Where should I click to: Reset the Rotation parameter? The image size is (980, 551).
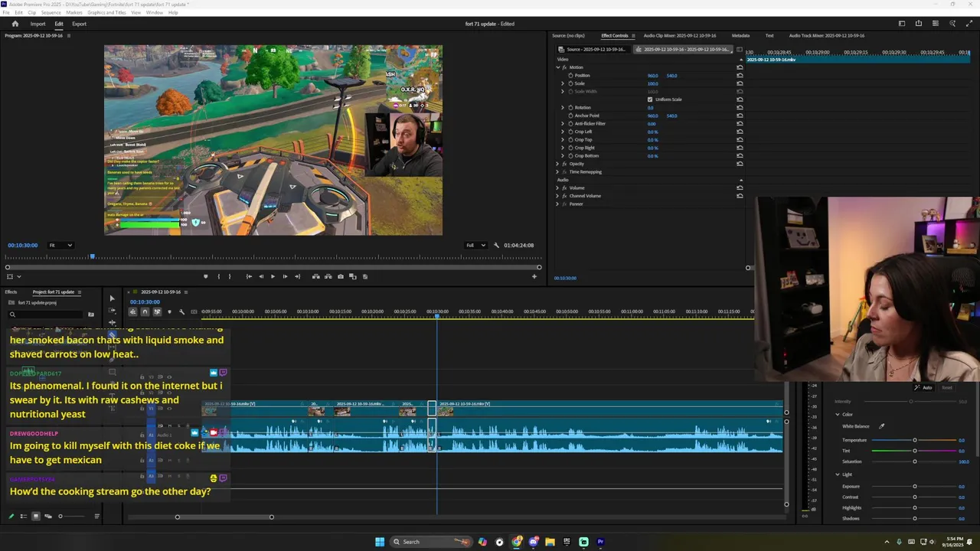click(740, 108)
